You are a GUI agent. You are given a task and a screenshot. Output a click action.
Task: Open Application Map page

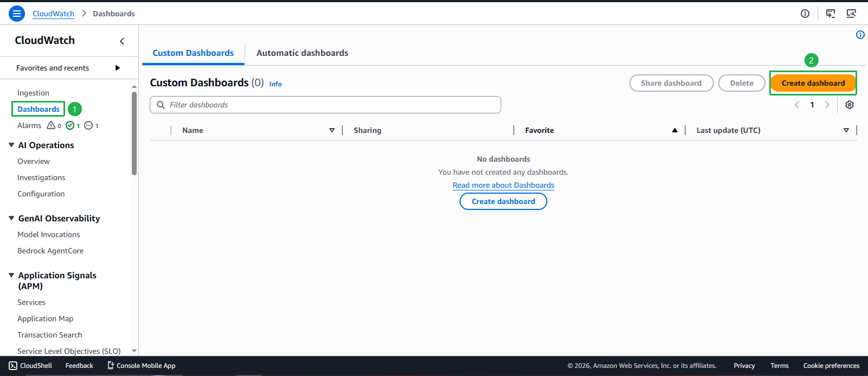click(x=46, y=318)
